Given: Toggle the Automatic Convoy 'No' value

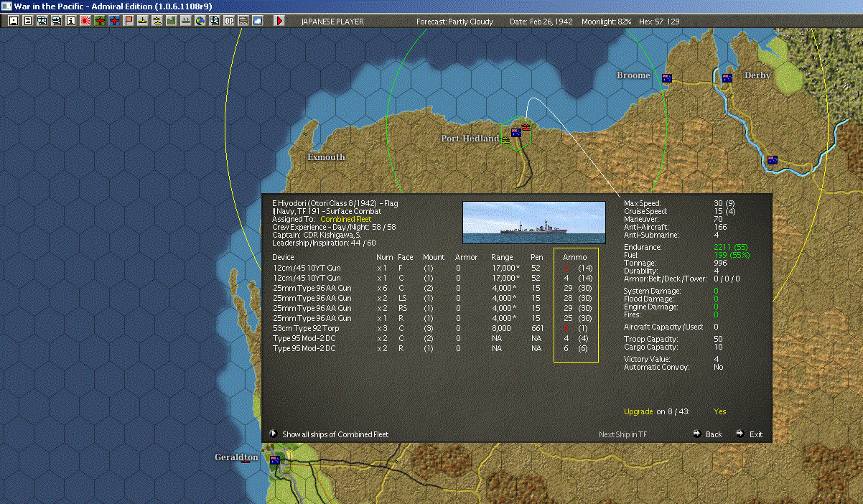Looking at the screenshot, I should pyautogui.click(x=719, y=367).
